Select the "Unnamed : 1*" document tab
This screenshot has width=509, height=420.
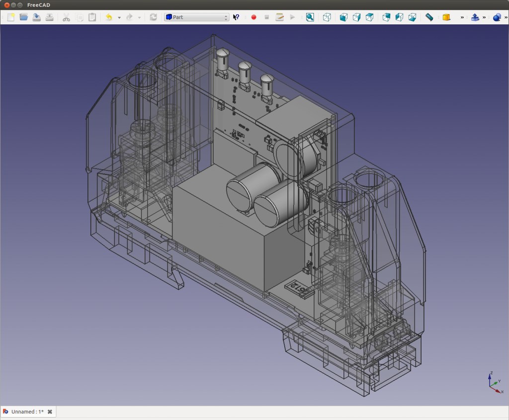click(x=27, y=412)
